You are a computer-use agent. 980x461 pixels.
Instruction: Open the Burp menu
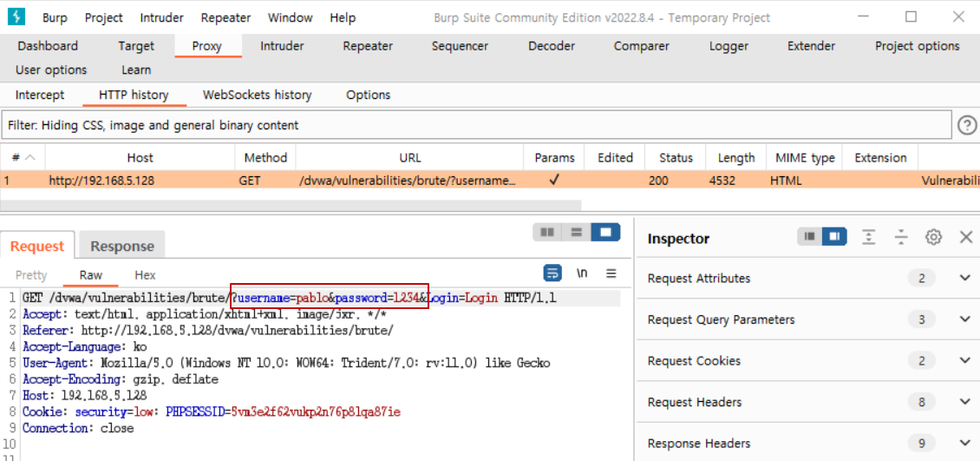[55, 18]
